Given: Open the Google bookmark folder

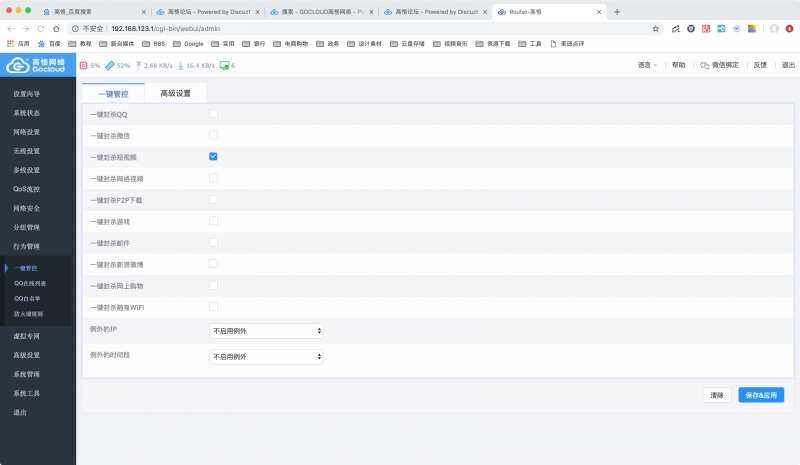Looking at the screenshot, I should [188, 44].
